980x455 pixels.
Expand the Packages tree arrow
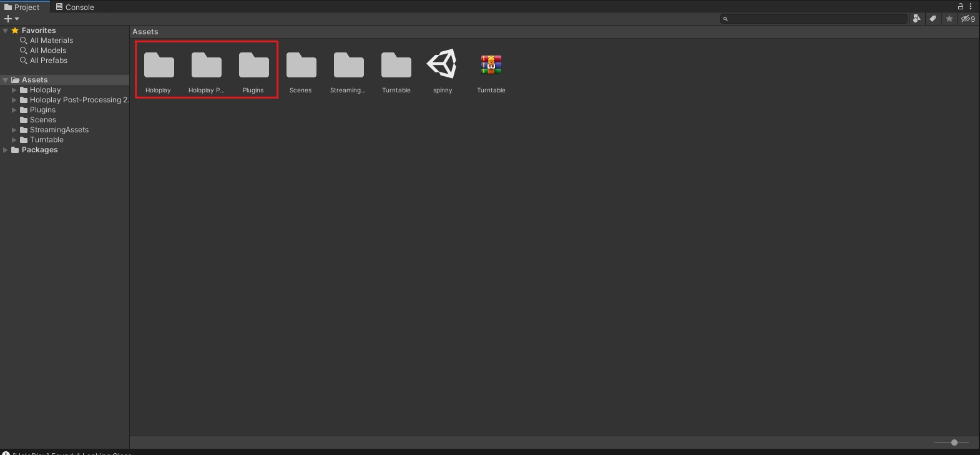click(6, 150)
